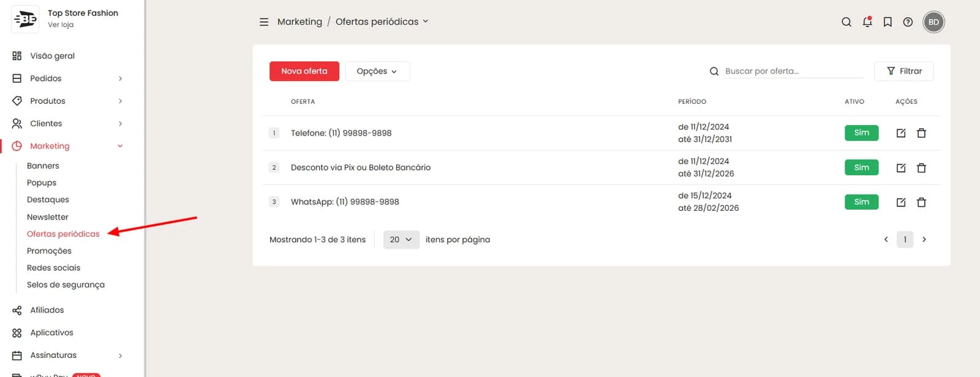Click the Ativo column header

(x=854, y=102)
